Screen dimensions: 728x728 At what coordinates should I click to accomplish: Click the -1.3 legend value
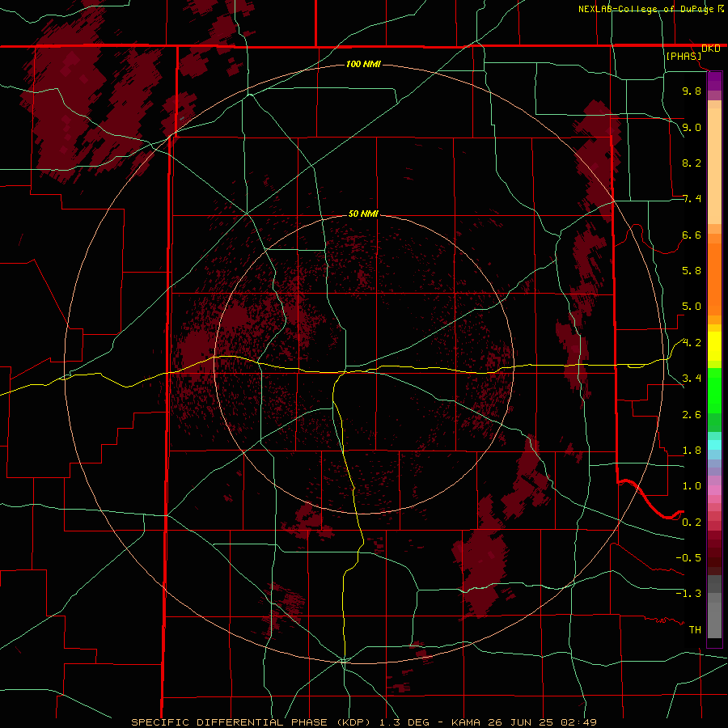click(688, 594)
